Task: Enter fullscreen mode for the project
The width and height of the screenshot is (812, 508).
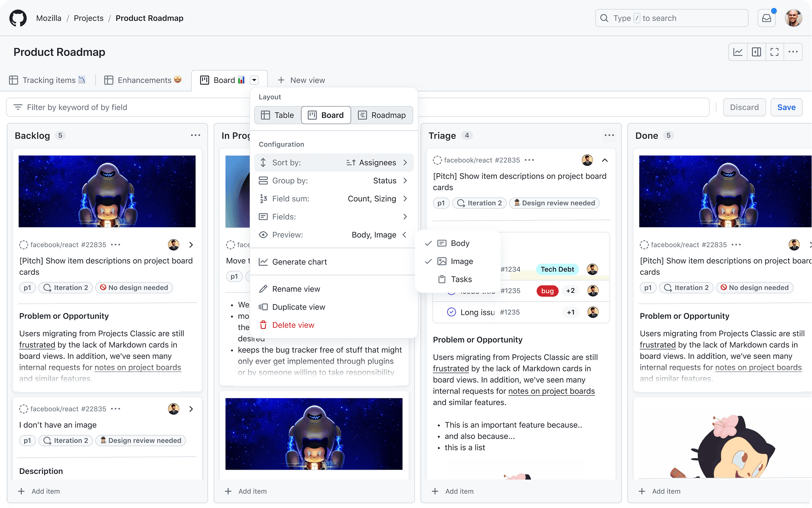Action: [774, 52]
